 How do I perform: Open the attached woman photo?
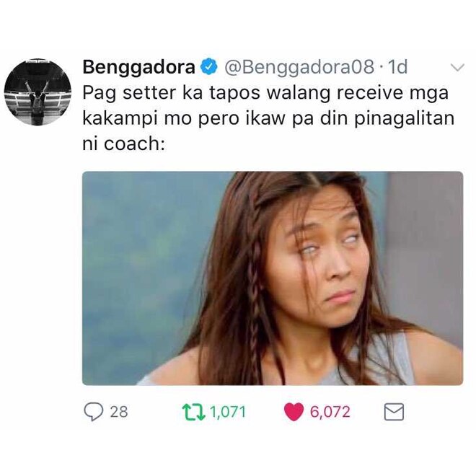pos(273,278)
